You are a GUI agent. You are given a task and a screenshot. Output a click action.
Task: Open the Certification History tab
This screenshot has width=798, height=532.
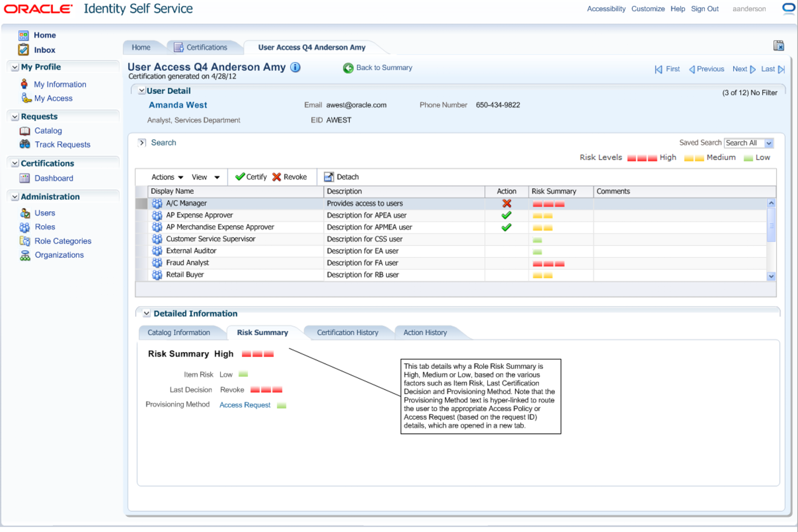coord(347,333)
